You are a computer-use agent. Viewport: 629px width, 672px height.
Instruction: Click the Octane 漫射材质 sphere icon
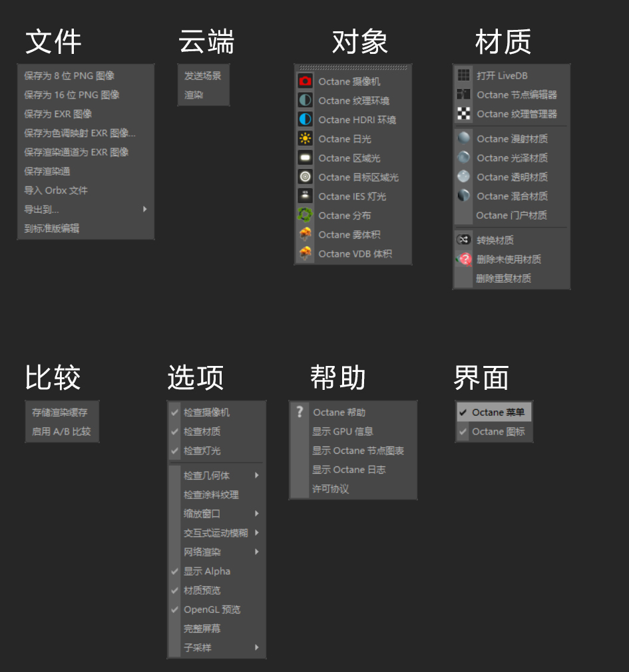point(463,138)
